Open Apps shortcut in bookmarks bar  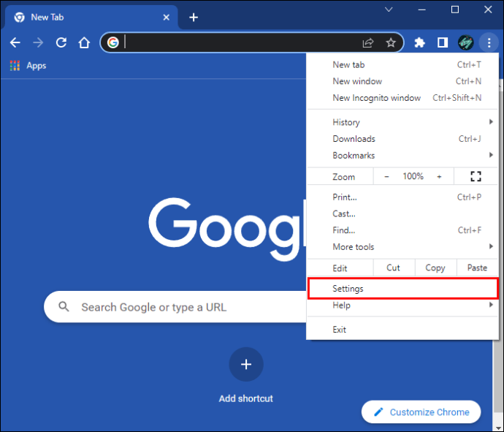coord(28,66)
